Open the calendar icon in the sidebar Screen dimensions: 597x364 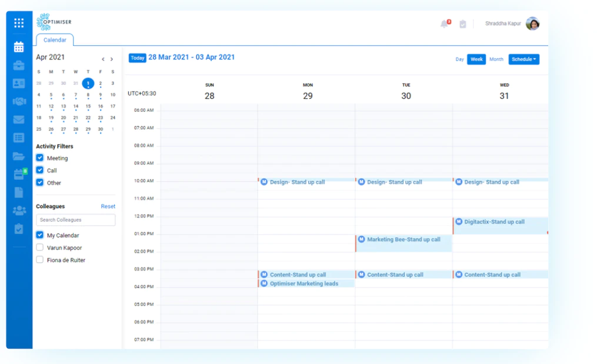19,47
